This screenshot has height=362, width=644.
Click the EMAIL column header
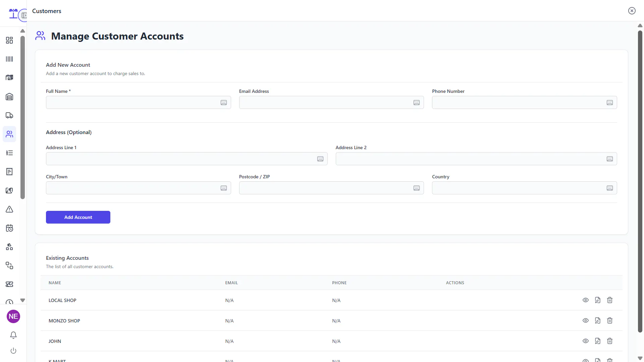pyautogui.click(x=231, y=283)
